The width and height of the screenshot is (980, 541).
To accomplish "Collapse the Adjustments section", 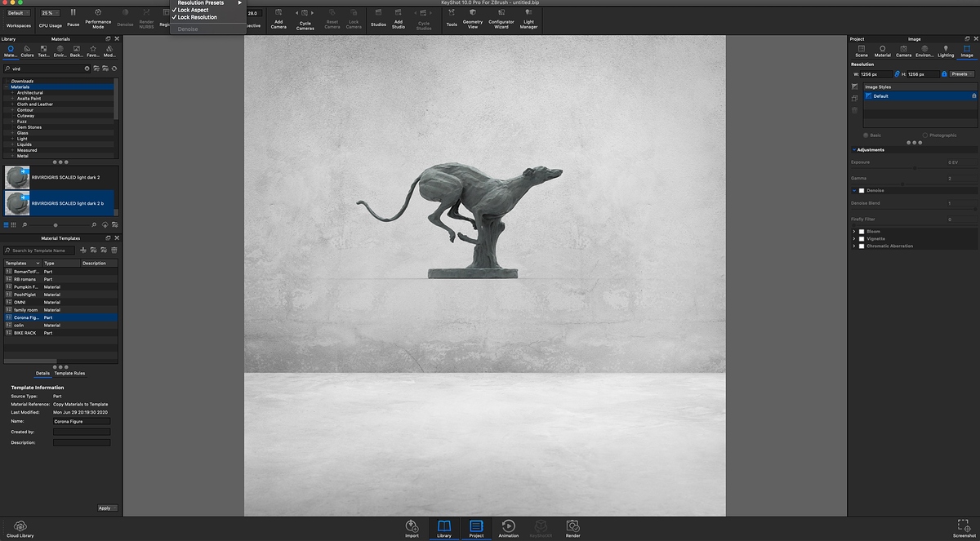I will click(854, 149).
